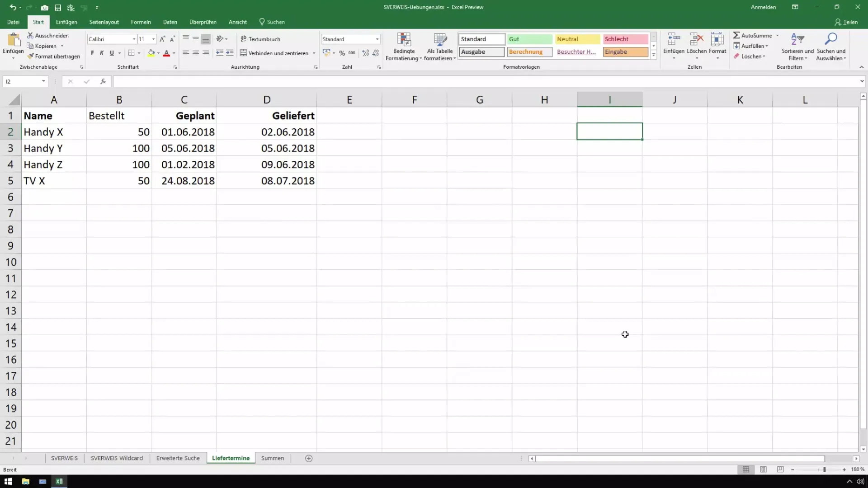868x488 pixels.
Task: Align cell content to top
Action: point(185,39)
